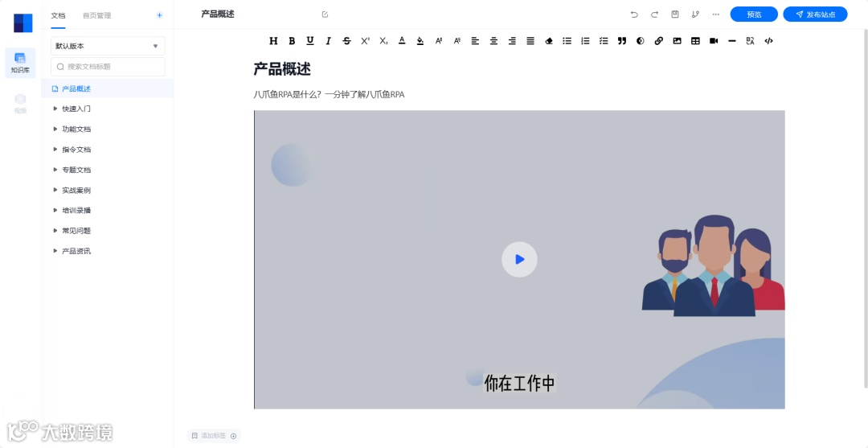Clear formatting with the eraser icon
Viewport: 868px width, 448px height.
coord(549,40)
